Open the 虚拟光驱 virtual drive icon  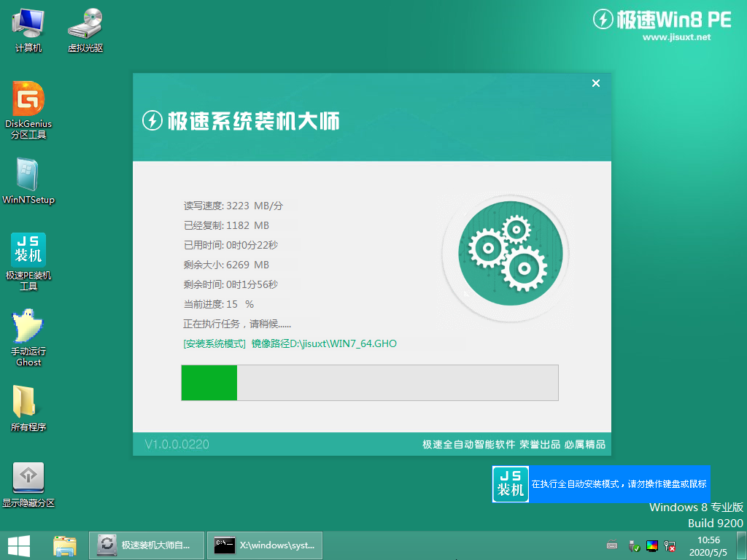(85, 30)
